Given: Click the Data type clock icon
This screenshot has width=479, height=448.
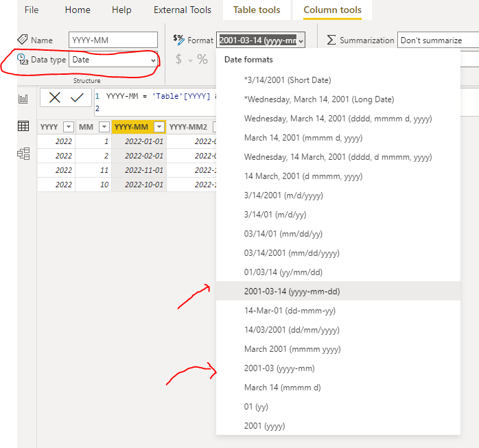Looking at the screenshot, I should 23,59.
